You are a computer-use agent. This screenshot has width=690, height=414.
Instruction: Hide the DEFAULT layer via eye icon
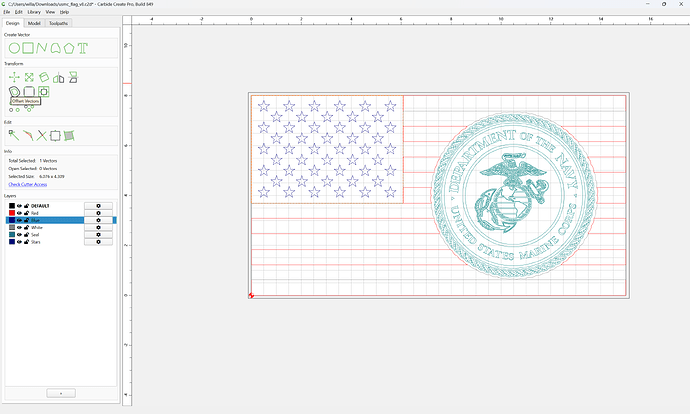[19, 206]
